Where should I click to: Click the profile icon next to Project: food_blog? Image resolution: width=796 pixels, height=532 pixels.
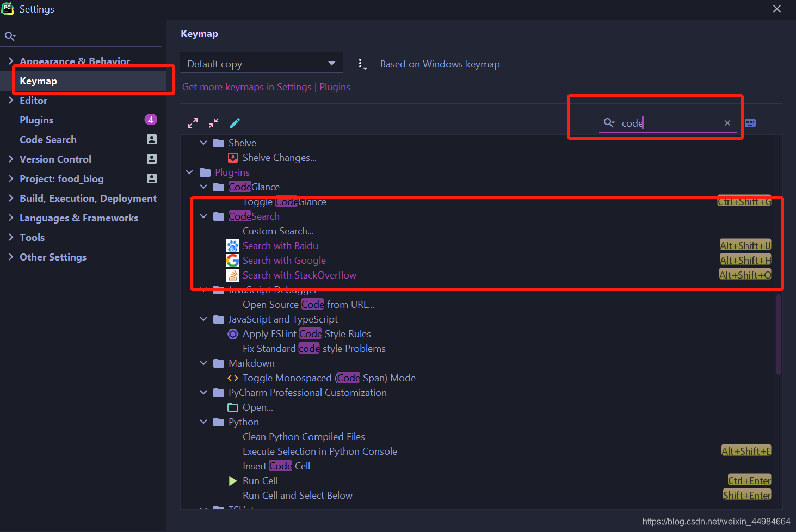point(152,178)
